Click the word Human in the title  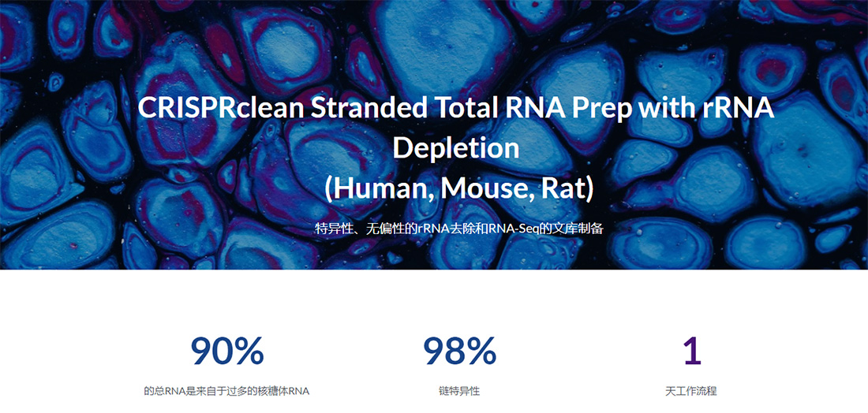click(x=377, y=189)
